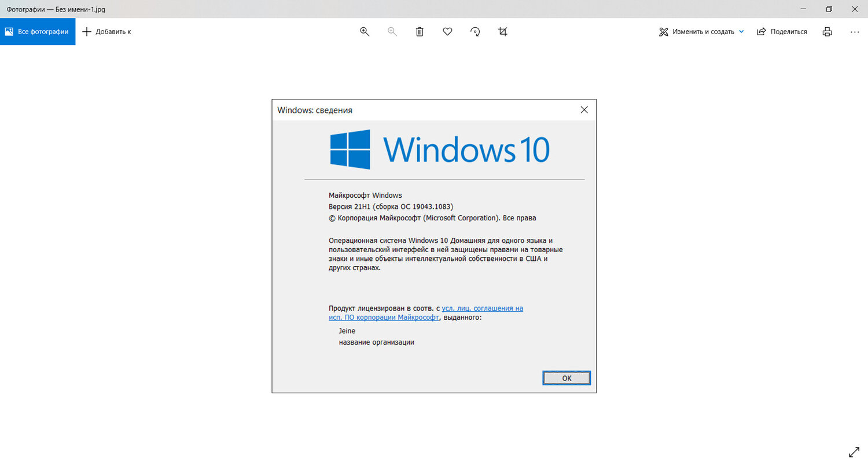868x461 pixels.
Task: Click the user name Jeine
Action: click(347, 331)
